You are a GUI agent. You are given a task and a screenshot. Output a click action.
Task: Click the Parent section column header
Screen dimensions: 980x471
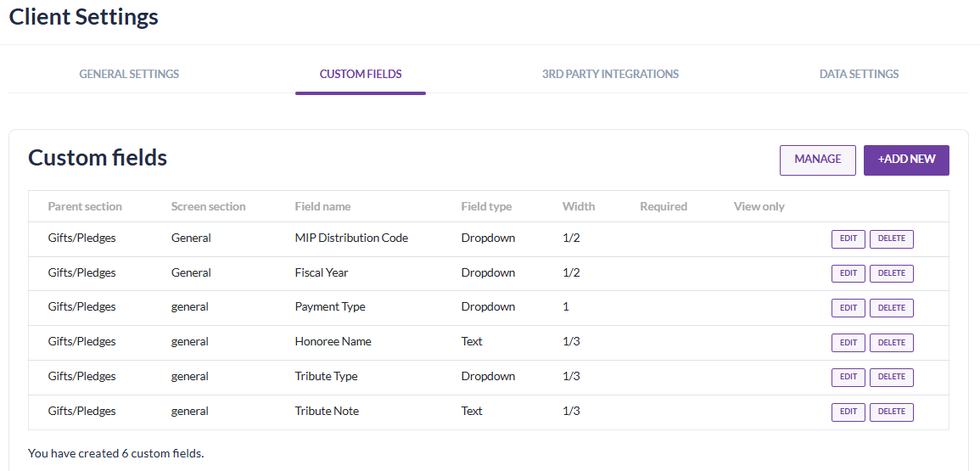pos(85,206)
